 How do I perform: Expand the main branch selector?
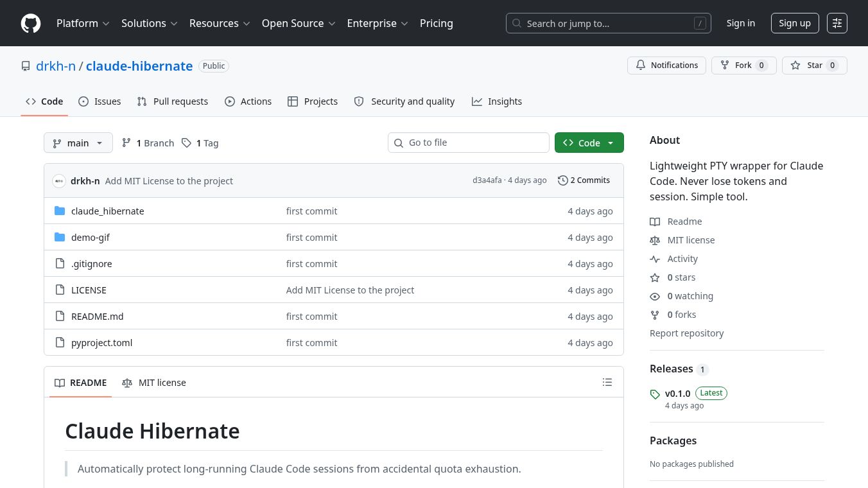click(x=78, y=143)
